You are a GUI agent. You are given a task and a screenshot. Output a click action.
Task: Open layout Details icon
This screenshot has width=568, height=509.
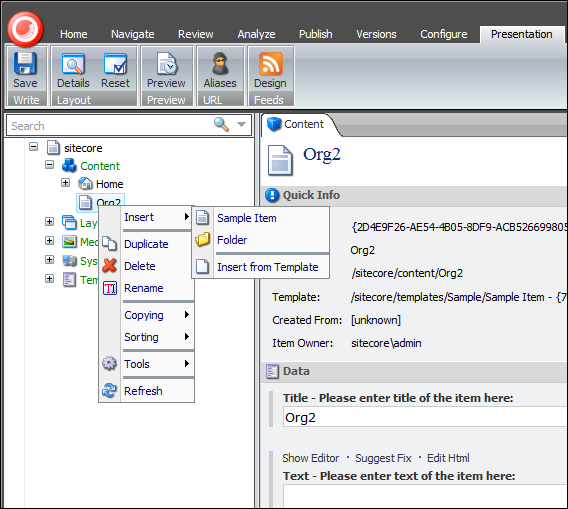73,63
